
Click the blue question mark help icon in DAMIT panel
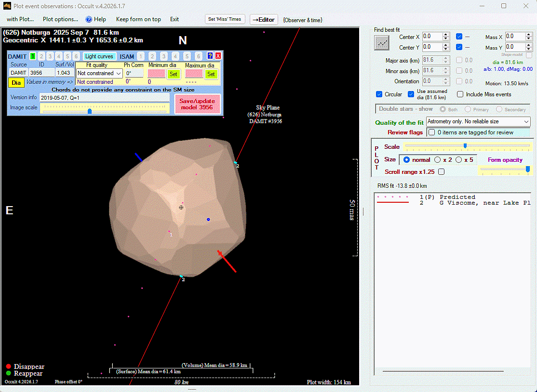click(x=210, y=56)
